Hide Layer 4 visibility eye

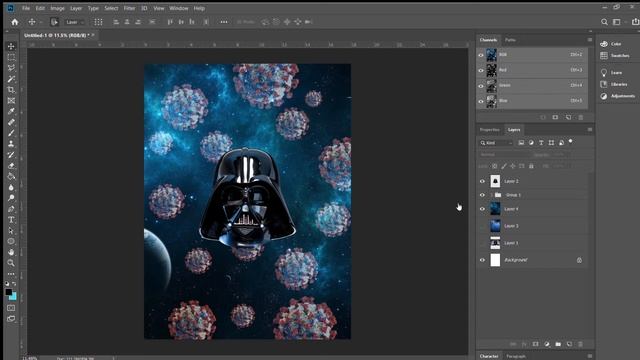[x=482, y=209]
